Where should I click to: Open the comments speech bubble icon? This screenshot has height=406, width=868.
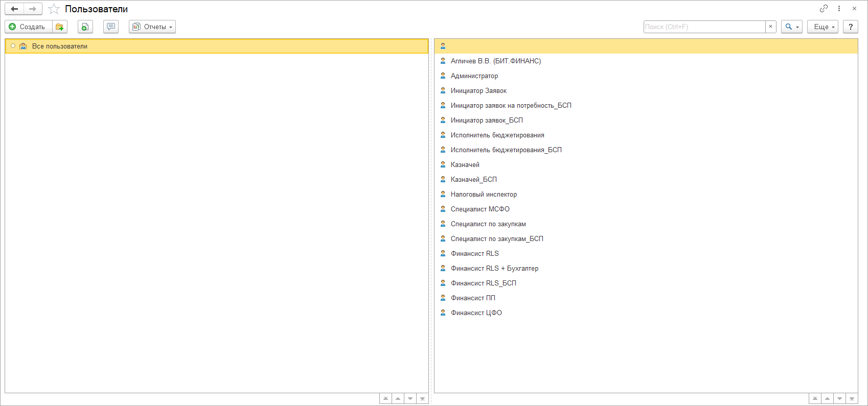tap(111, 27)
